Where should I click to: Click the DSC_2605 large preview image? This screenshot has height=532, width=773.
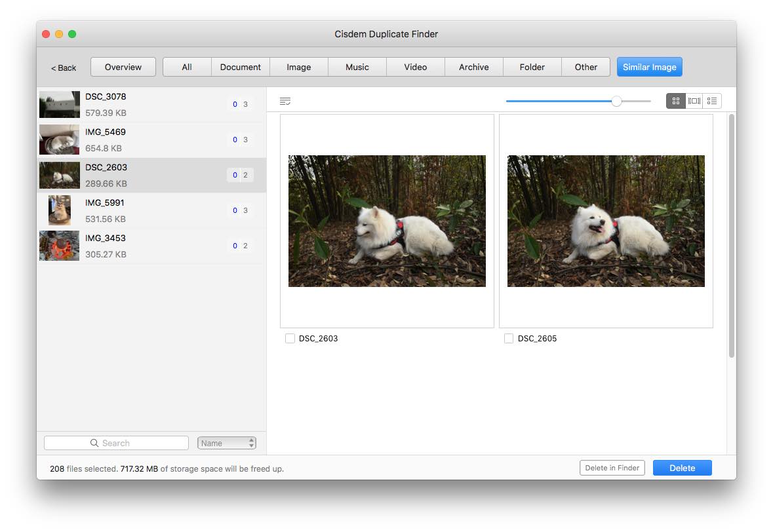pyautogui.click(x=606, y=221)
